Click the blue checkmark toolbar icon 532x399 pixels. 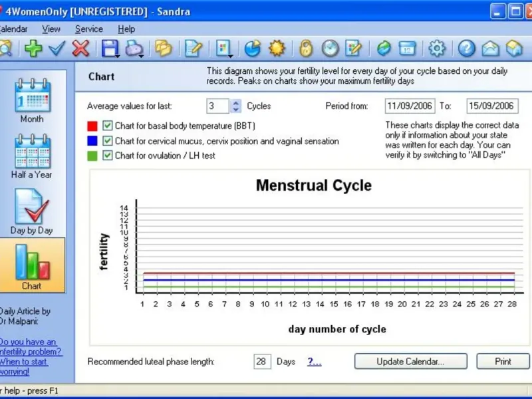click(57, 49)
